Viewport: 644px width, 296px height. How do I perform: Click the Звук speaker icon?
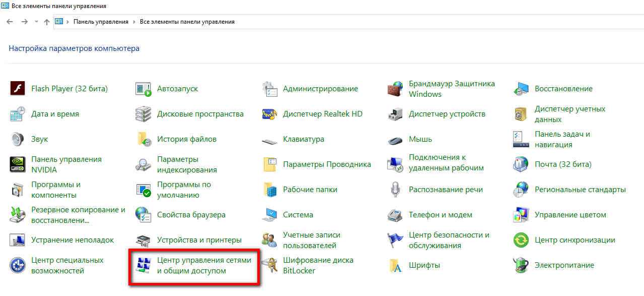18,139
